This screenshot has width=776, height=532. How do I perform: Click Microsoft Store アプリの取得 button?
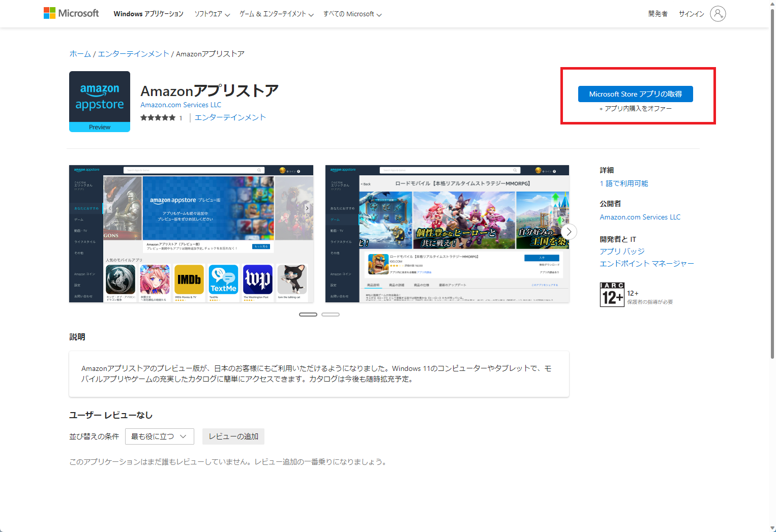[x=636, y=94]
